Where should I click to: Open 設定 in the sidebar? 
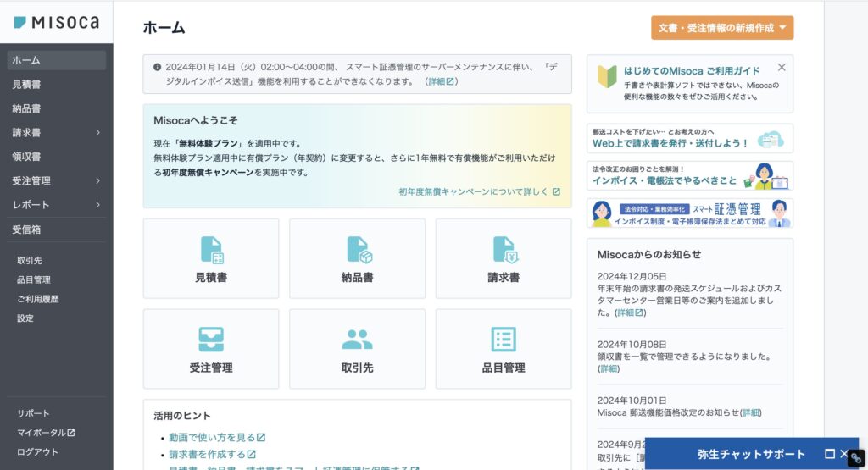coord(25,318)
